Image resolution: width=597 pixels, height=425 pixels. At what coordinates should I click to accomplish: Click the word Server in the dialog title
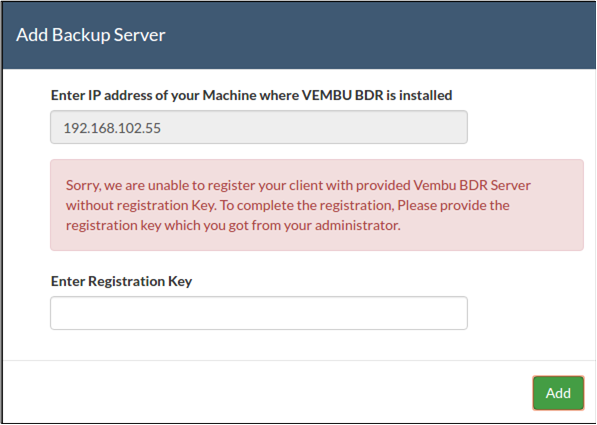coord(140,35)
